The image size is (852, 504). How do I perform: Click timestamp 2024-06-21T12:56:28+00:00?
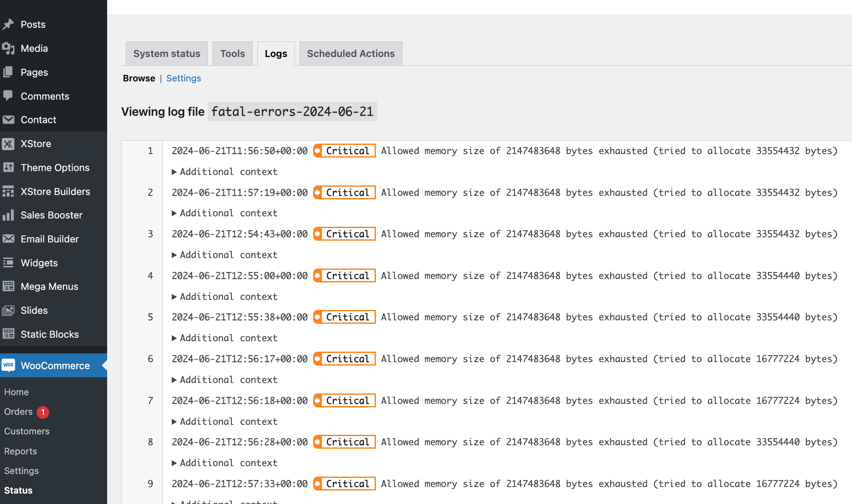tap(240, 442)
